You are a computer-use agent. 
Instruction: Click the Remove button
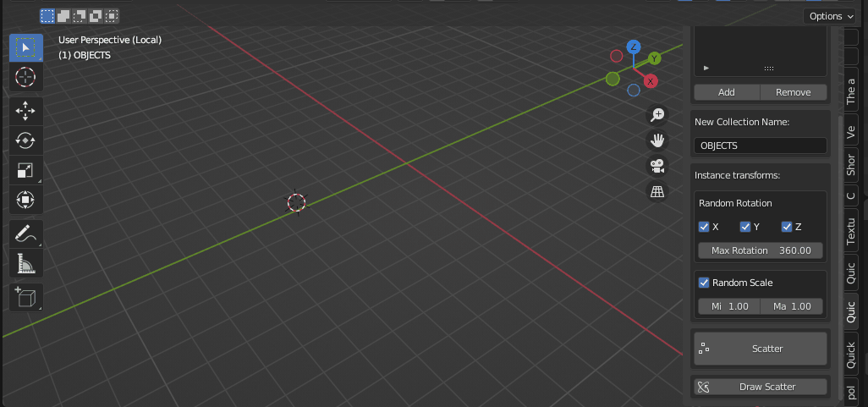[x=794, y=92]
